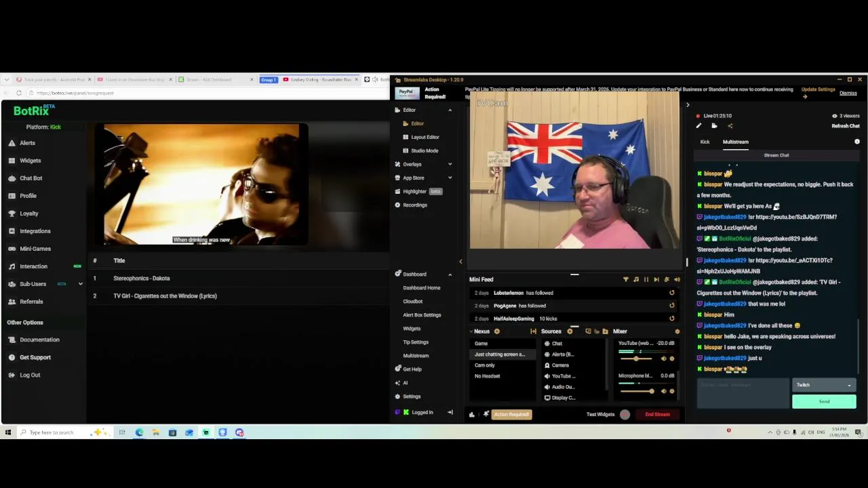
Task: Expand the App Store menu section
Action: 450,178
